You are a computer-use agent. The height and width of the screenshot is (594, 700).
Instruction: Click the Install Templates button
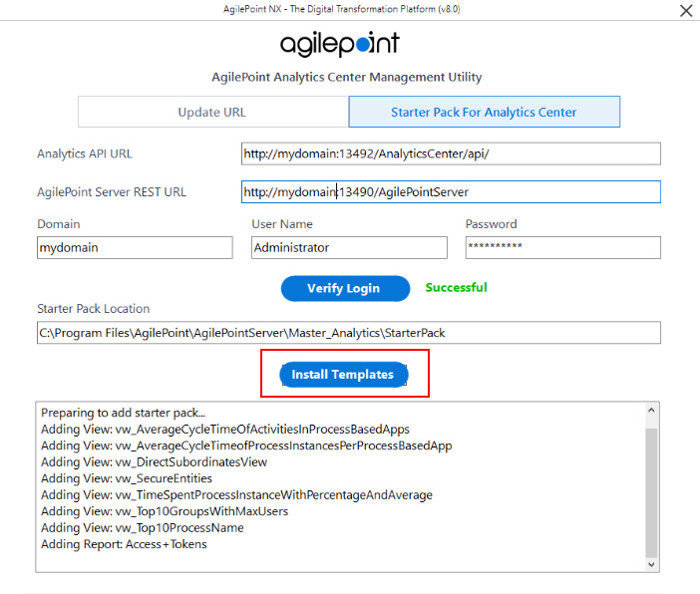343,375
